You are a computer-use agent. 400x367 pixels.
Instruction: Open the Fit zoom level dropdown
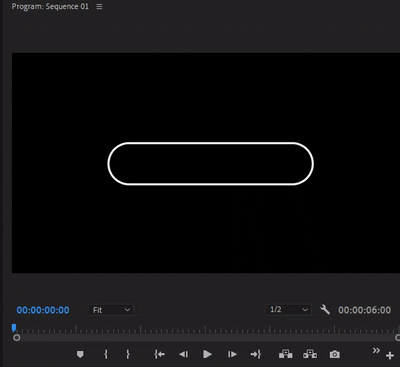111,310
